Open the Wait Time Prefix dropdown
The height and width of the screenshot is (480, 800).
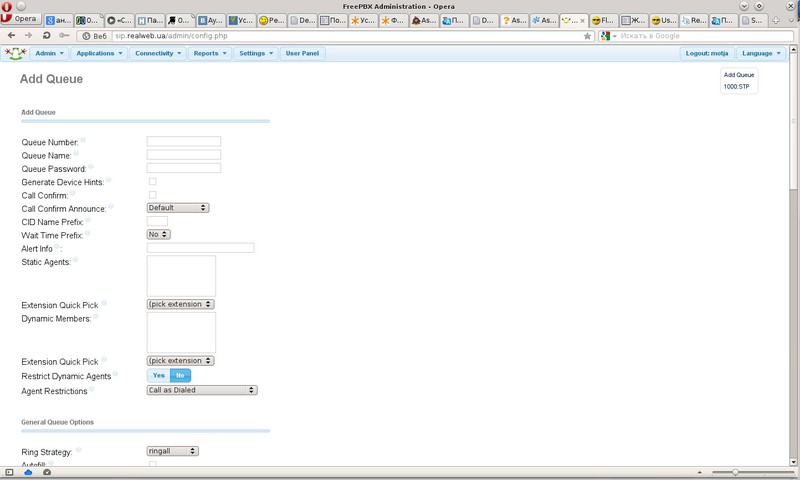[159, 234]
